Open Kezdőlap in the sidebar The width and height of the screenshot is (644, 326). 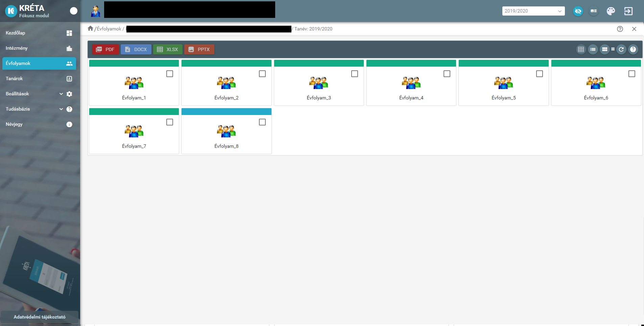point(39,33)
